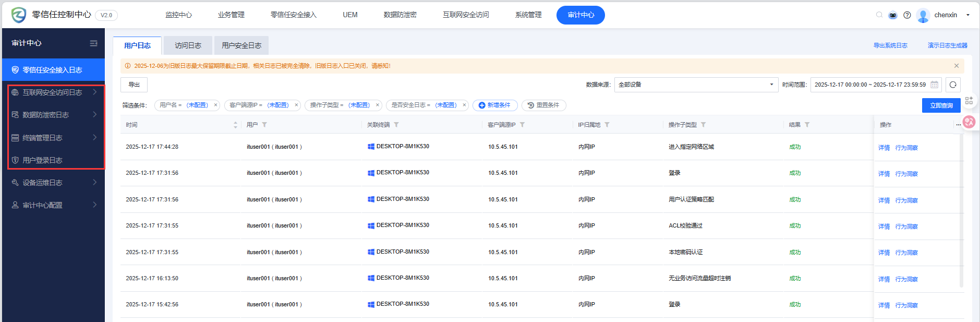
Task: Click the time range input field
Action: point(869,85)
